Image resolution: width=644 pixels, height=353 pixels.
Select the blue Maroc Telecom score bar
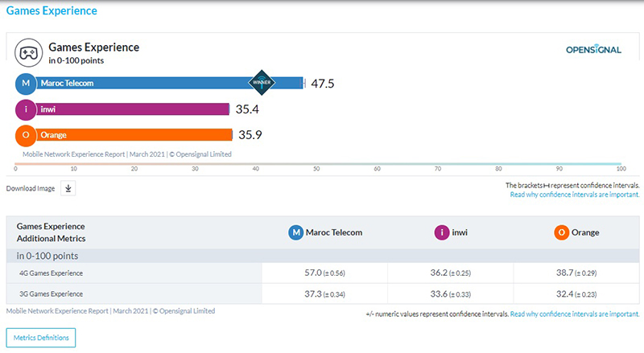pos(145,83)
